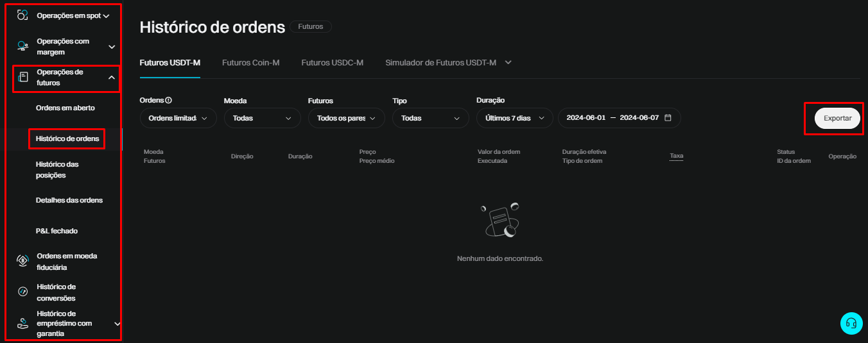This screenshot has height=343, width=868.
Task: Click the Taxa column header
Action: pyautogui.click(x=676, y=156)
